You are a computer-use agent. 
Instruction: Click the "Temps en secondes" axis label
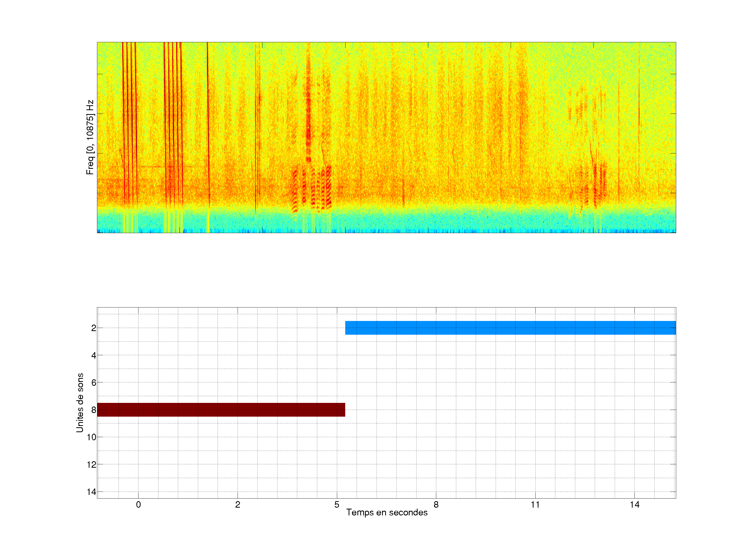coord(387,512)
